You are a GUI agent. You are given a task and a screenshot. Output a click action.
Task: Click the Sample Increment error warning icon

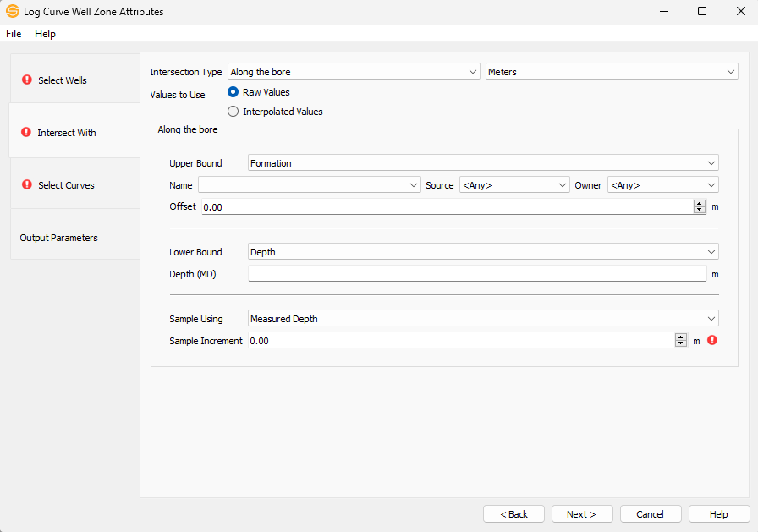pos(711,340)
